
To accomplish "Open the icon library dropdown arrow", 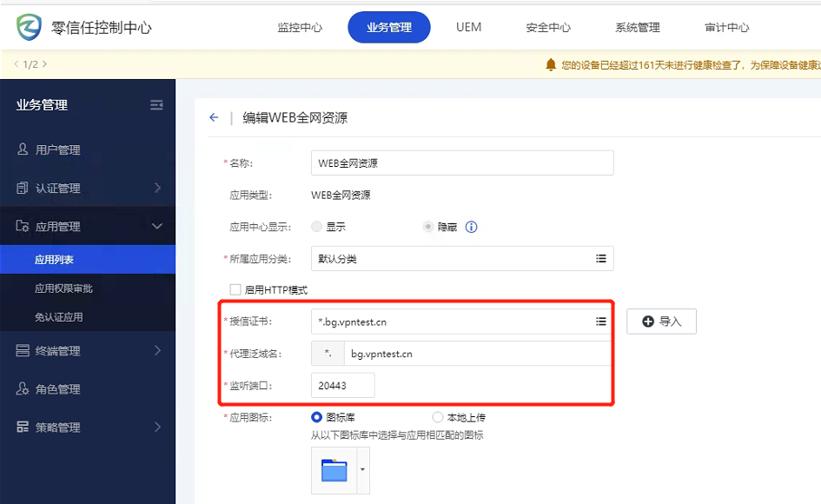I will point(362,470).
